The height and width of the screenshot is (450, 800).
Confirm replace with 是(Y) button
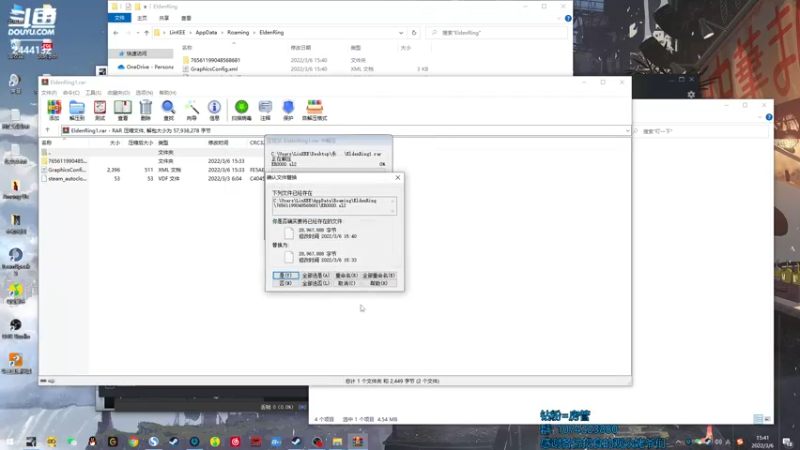(285, 276)
